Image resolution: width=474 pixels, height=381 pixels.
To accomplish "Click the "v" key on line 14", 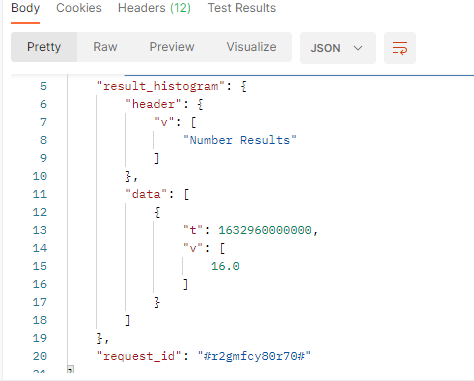I will (x=193, y=248).
